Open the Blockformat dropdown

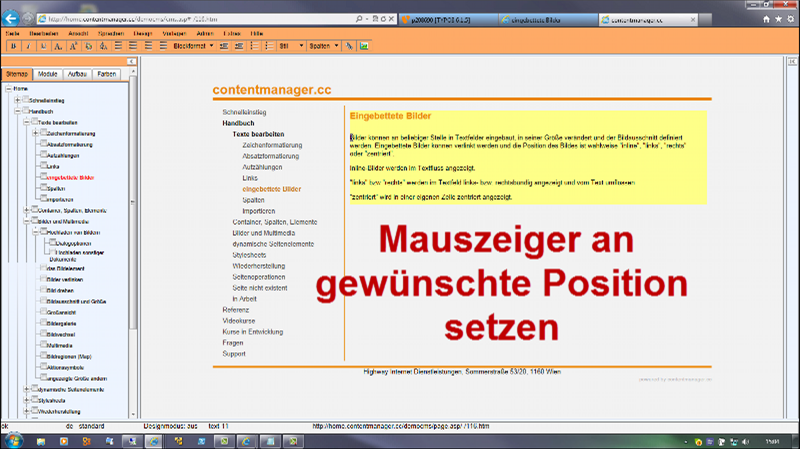tap(193, 46)
